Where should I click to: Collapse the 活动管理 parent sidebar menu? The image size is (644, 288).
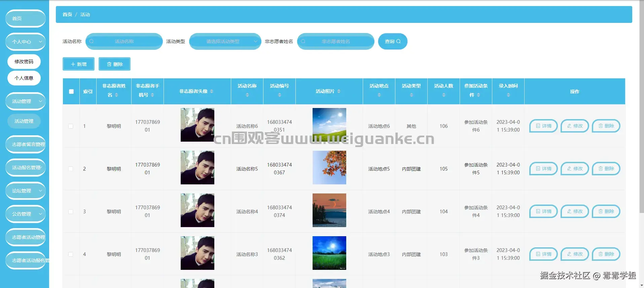point(26,101)
